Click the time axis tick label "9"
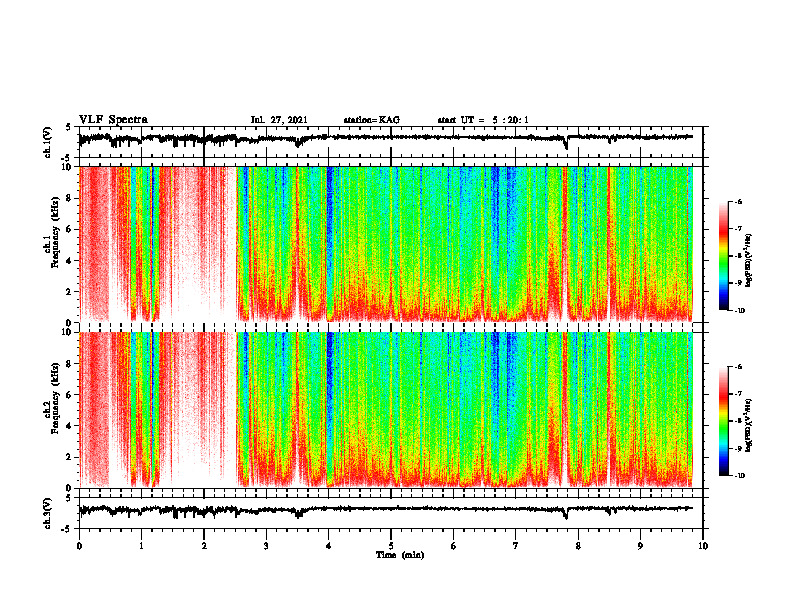Viewport: 792px width, 612px height. pos(640,546)
